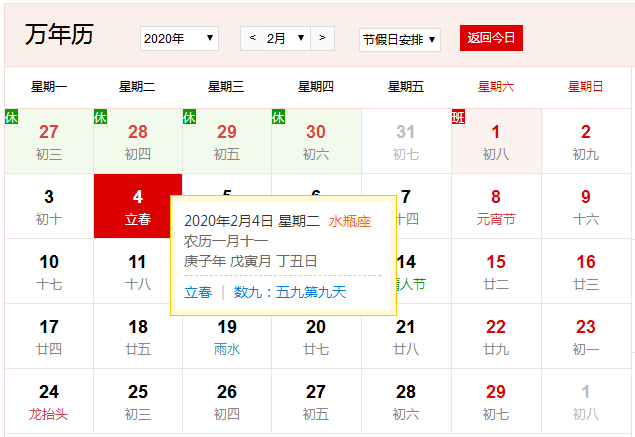Image resolution: width=635 pixels, height=437 pixels.
Task: Select February 11 十八 cell
Action: pos(138,271)
